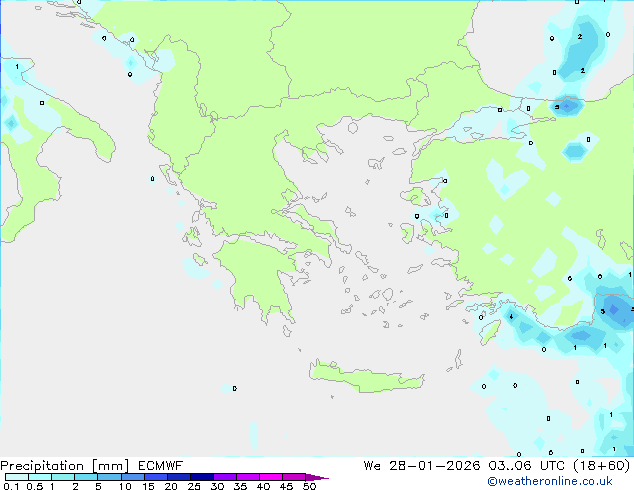The height and width of the screenshot is (490, 634).
Task: Click the legend label '20'
Action: pos(171,486)
